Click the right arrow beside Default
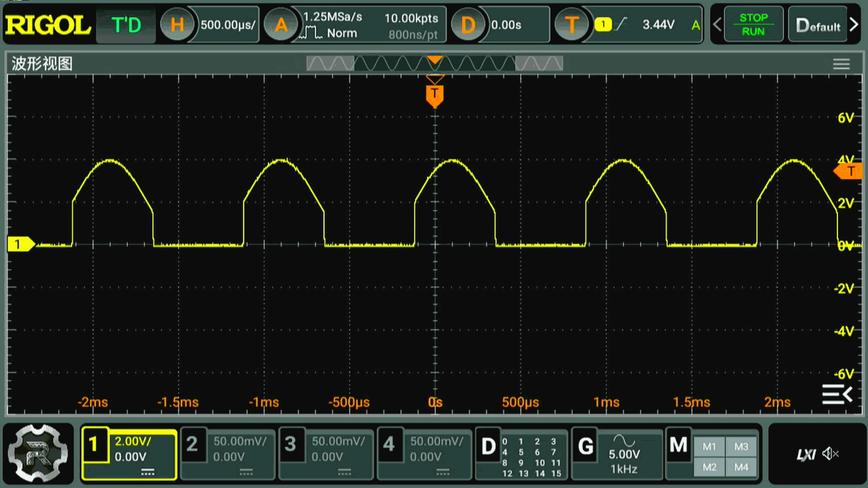 [x=854, y=24]
